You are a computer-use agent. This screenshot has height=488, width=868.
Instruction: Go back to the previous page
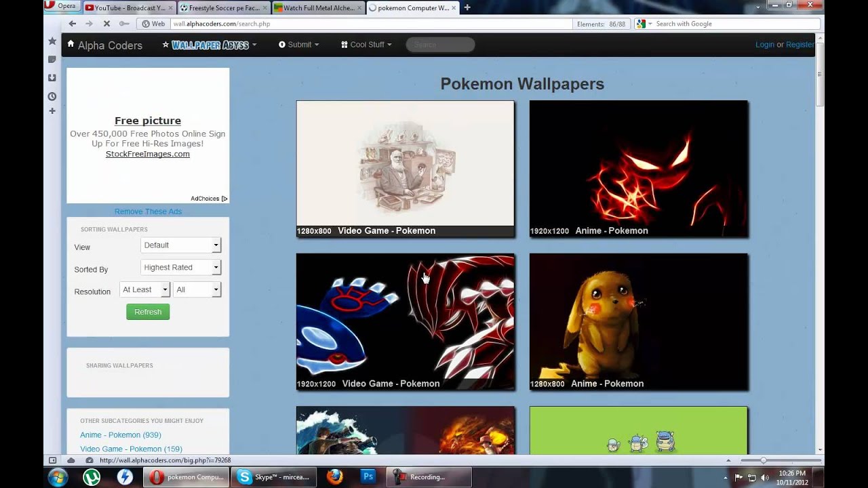point(73,24)
